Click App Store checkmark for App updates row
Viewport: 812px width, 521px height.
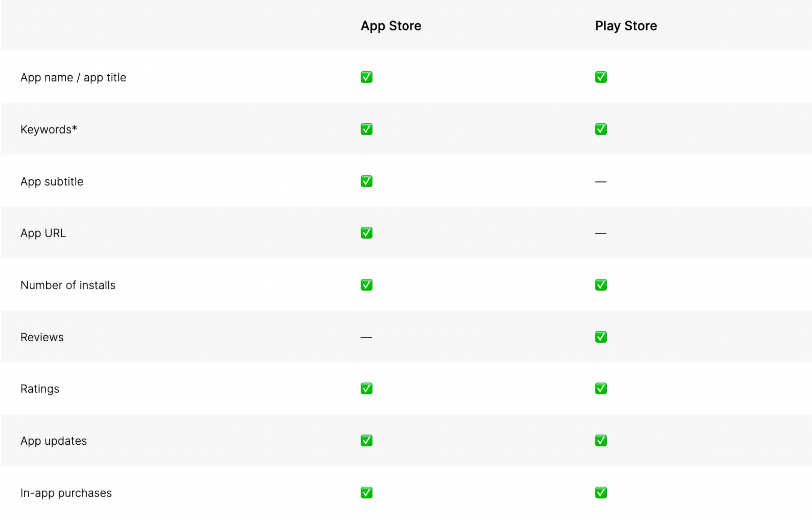[x=366, y=440]
